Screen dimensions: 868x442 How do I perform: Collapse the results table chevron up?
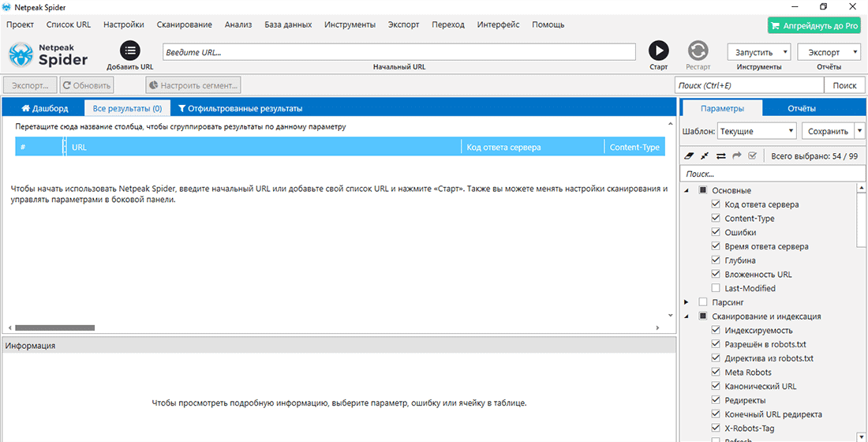[671, 124]
